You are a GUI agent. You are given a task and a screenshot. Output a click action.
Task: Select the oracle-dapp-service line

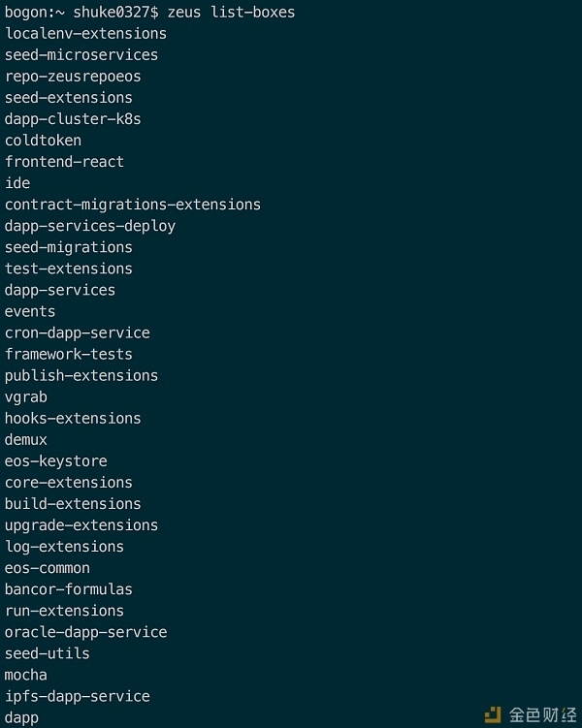[86, 632]
